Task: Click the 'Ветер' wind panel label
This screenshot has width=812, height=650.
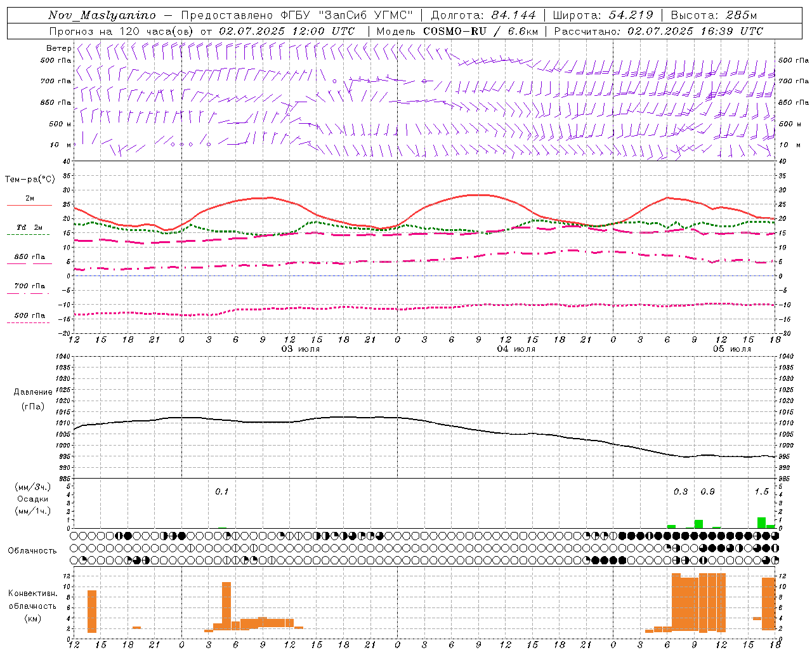Action: coord(58,48)
